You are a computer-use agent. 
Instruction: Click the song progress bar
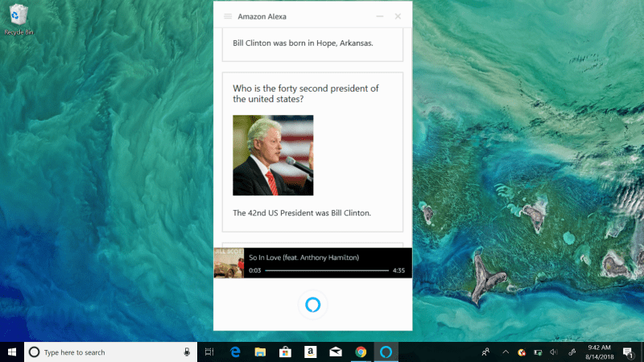[327, 270]
